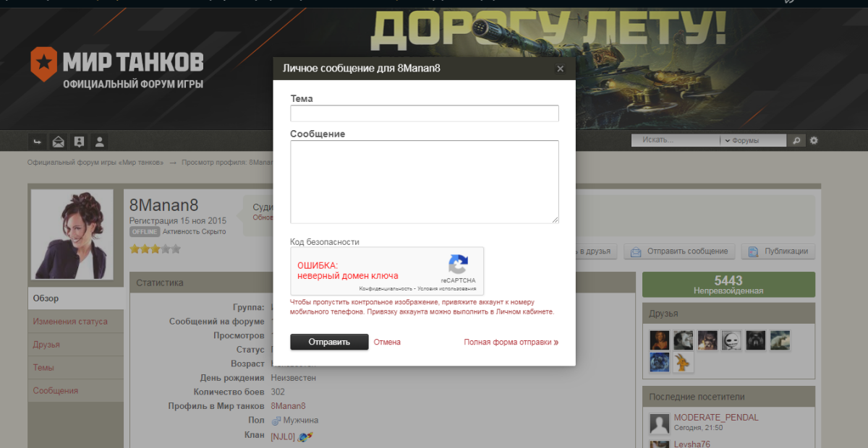Open the orange goat friend avatar

[684, 363]
